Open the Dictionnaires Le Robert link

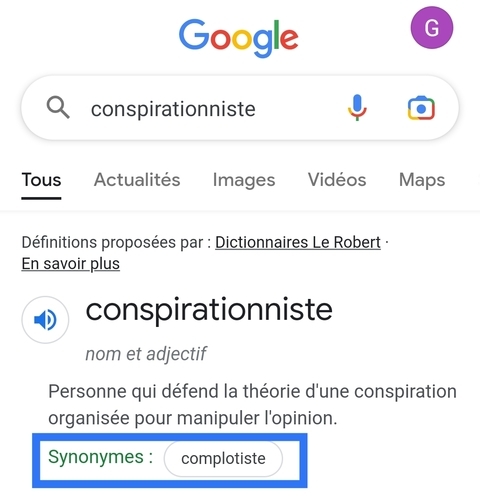pyautogui.click(x=298, y=242)
